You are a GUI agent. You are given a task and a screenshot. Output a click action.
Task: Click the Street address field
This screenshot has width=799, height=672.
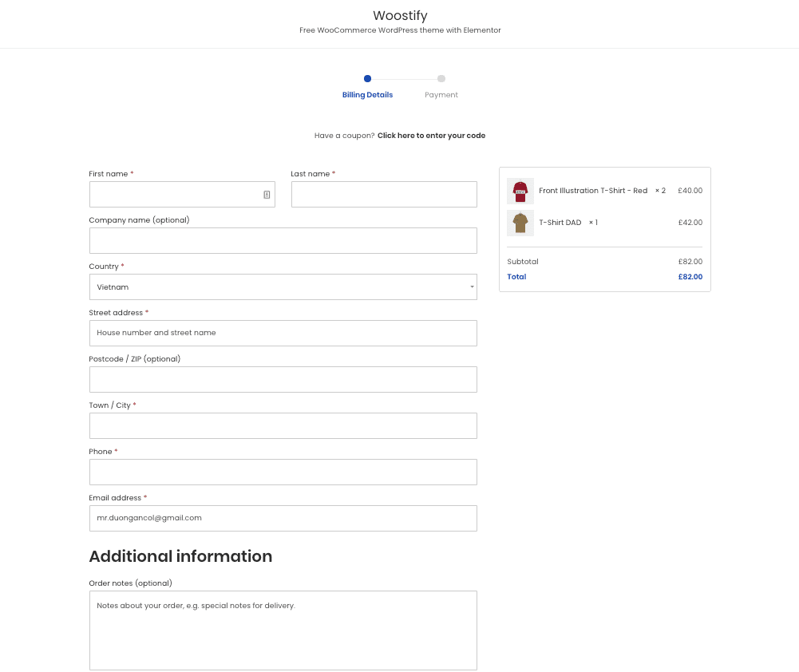point(283,333)
